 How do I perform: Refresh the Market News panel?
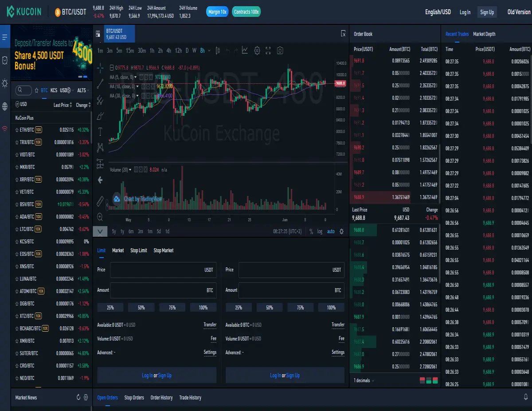(78, 397)
